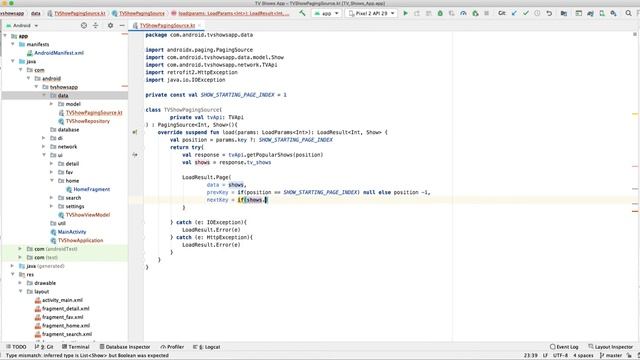Click the override gutter icon beside load function
Viewport: 640px width, 360px height.
(x=135, y=132)
